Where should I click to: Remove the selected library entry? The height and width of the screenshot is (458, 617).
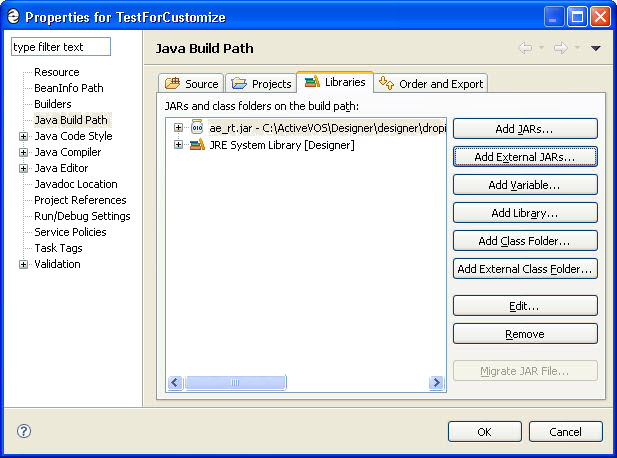click(525, 334)
